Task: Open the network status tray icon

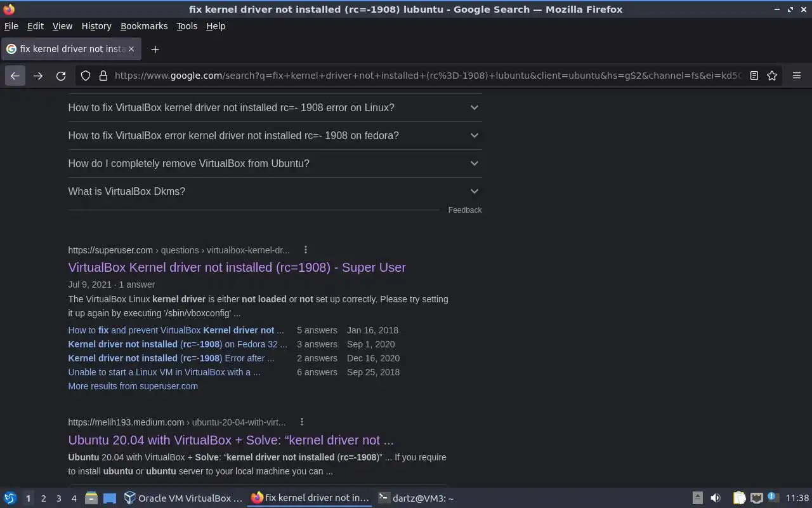Action: pyautogui.click(x=756, y=498)
